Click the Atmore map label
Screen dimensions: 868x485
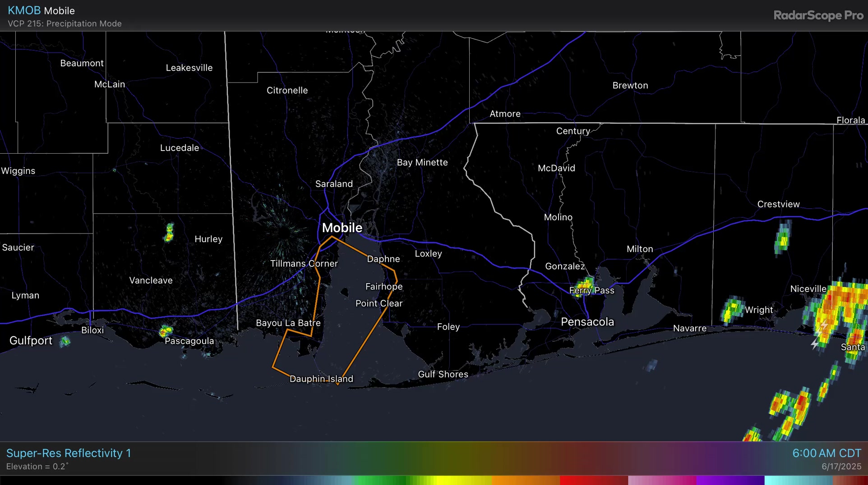pos(505,114)
